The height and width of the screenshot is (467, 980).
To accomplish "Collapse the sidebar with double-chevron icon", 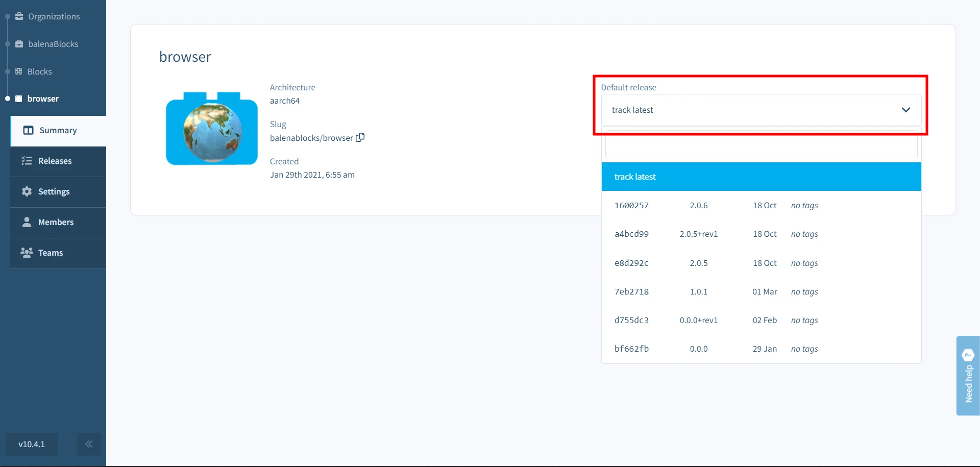I will 89,444.
